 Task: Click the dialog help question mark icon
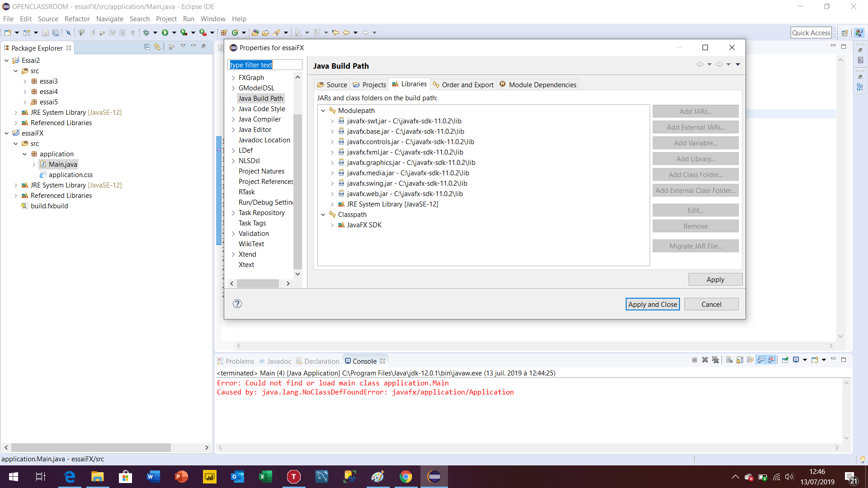[237, 304]
